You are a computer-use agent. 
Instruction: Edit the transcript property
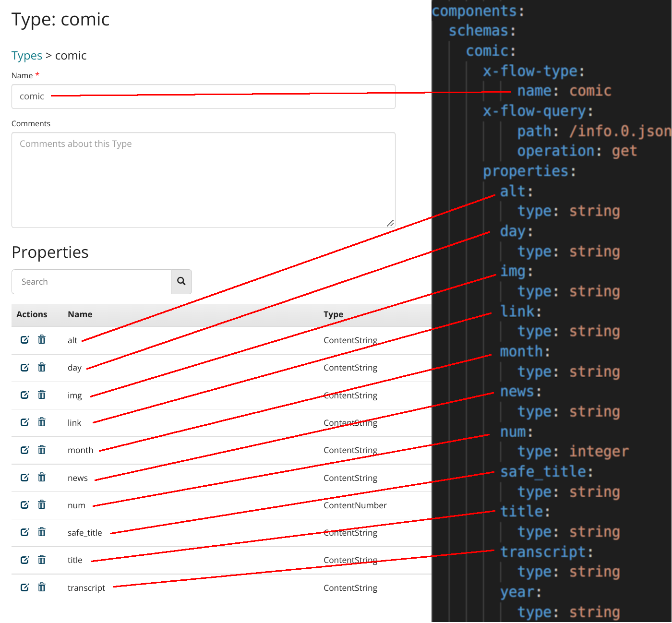tap(24, 587)
